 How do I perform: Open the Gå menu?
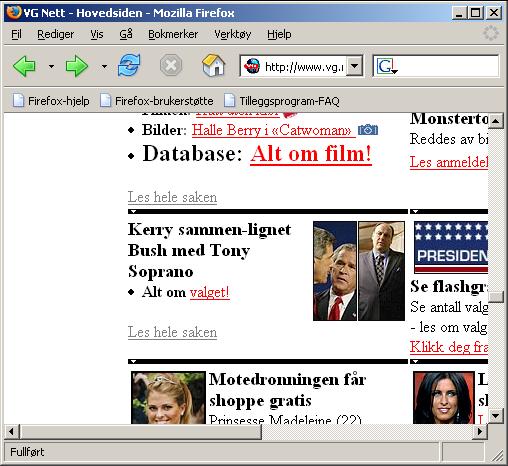126,34
